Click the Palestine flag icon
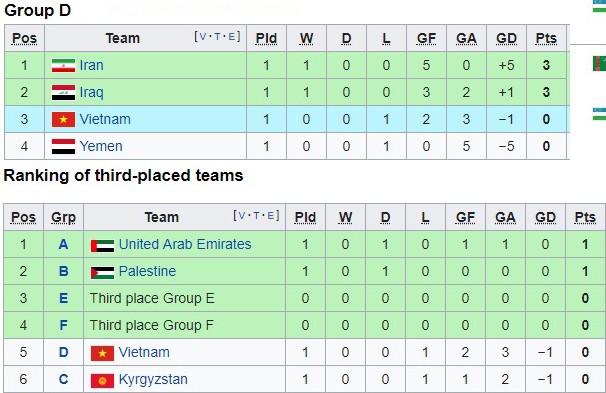 [102, 273]
